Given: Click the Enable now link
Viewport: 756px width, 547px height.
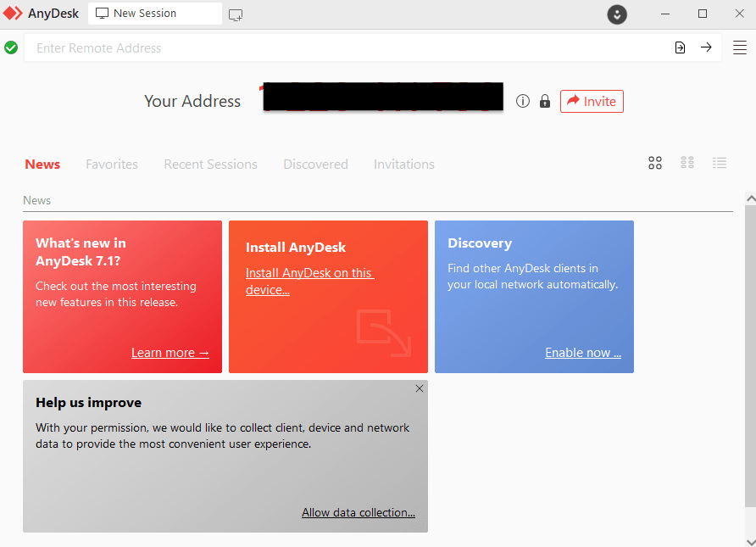Looking at the screenshot, I should pyautogui.click(x=583, y=353).
